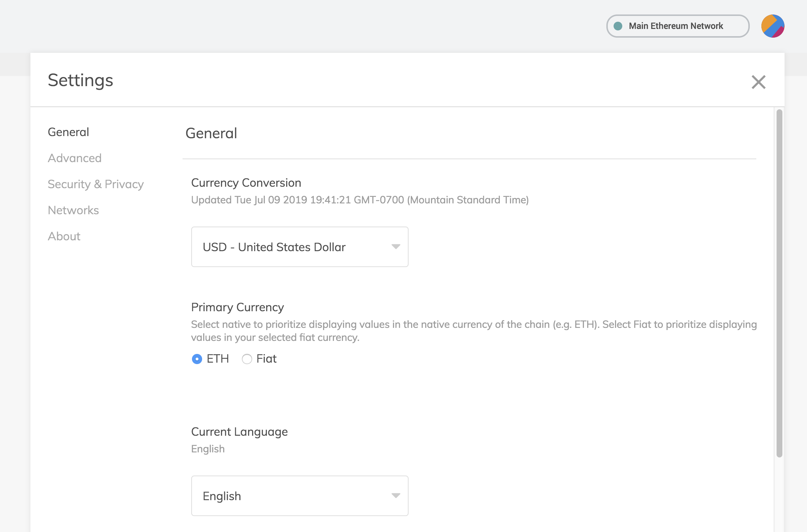Image resolution: width=807 pixels, height=532 pixels.
Task: Select Fiat as primary currency
Action: tap(247, 359)
